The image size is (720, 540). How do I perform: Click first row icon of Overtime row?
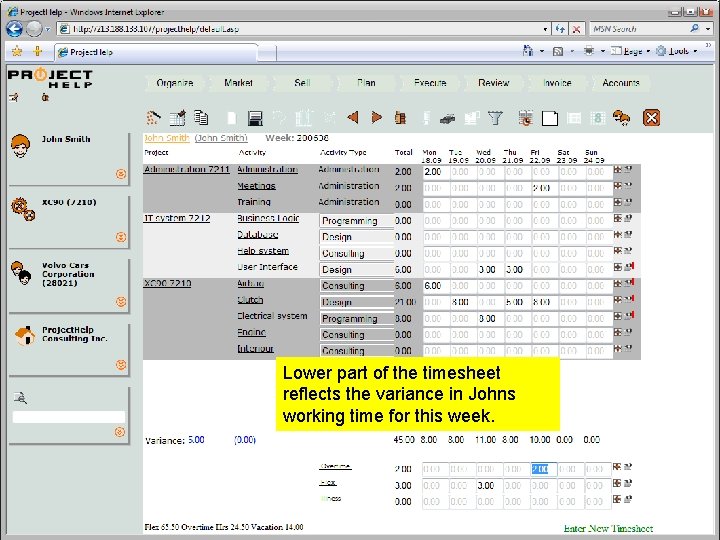(617, 467)
